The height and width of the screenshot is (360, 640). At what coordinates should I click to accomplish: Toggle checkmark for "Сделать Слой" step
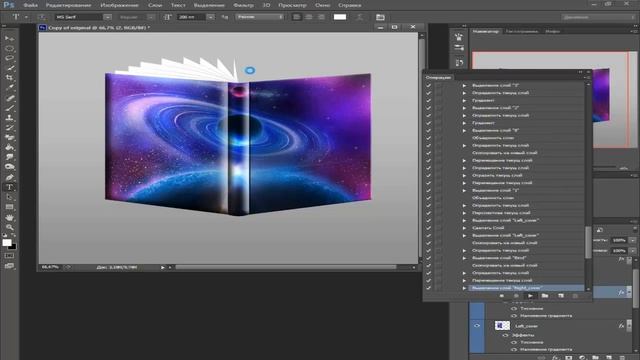(x=429, y=228)
